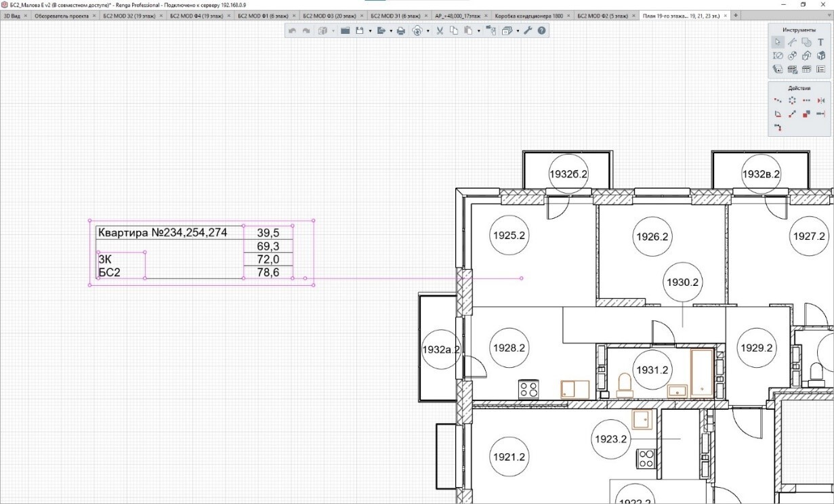
Task: Click the print icon in toolbar
Action: click(401, 30)
